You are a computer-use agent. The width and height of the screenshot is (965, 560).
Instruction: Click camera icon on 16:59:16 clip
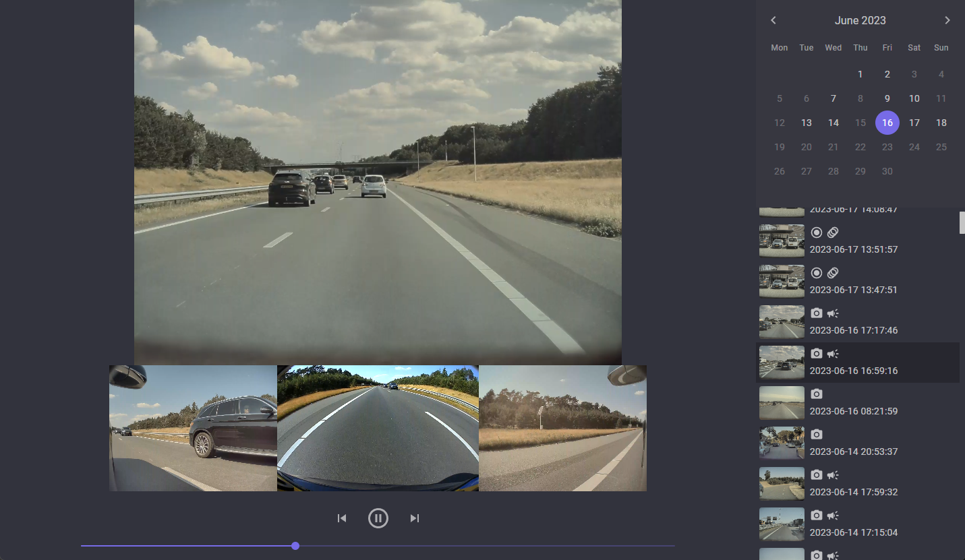pyautogui.click(x=817, y=354)
